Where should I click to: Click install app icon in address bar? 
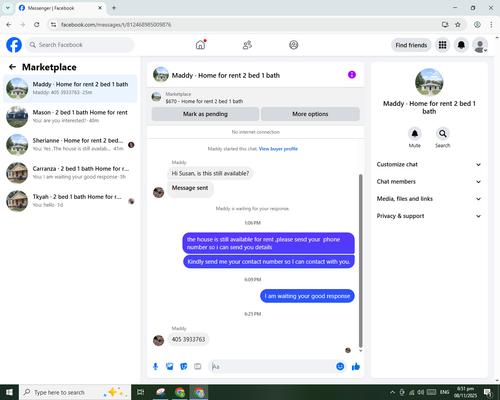click(x=445, y=25)
